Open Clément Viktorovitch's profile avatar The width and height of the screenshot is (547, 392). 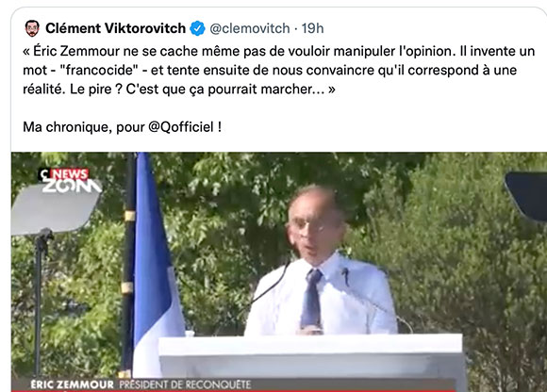32,28
